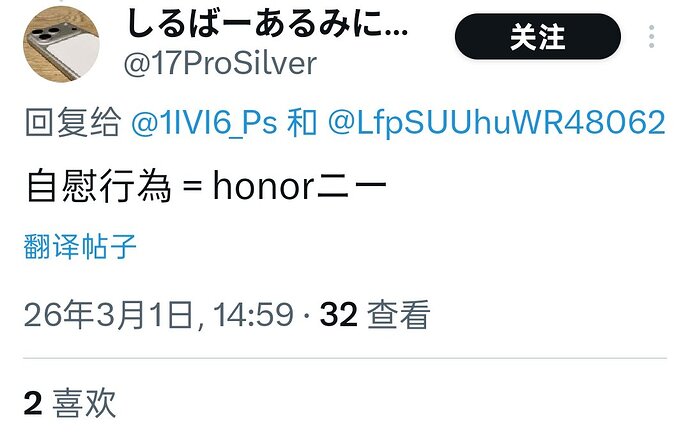This screenshot has height=432, width=690.
Task: Open the @LfpSUUhuWR48062 mention link
Action: (x=497, y=122)
